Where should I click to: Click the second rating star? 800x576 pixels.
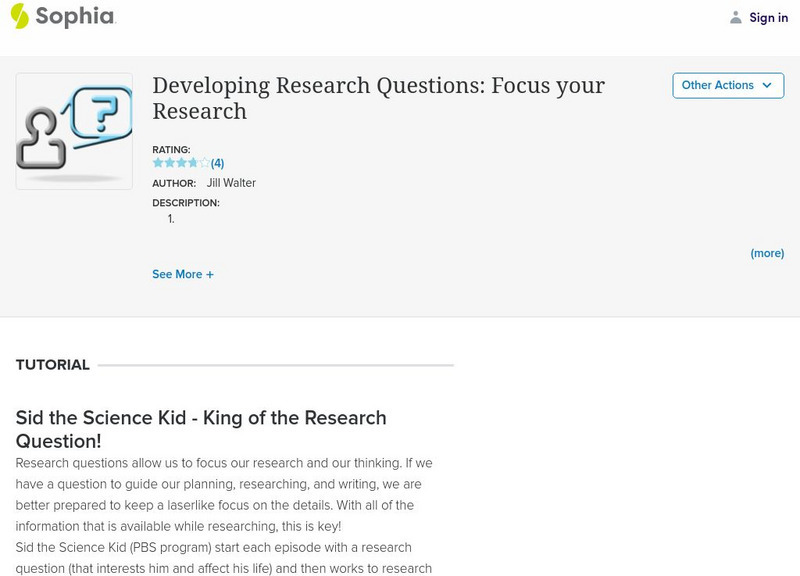169,163
